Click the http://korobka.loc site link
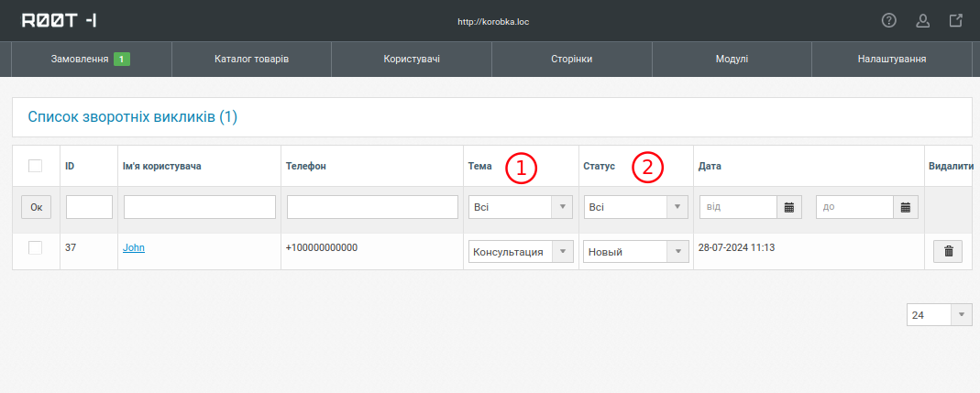This screenshot has height=393, width=980. click(x=493, y=21)
